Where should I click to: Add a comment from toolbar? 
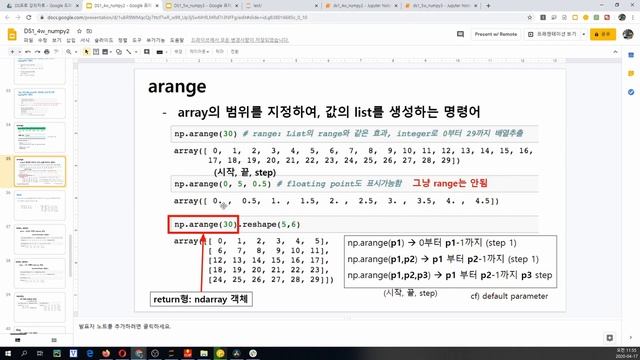point(147,52)
